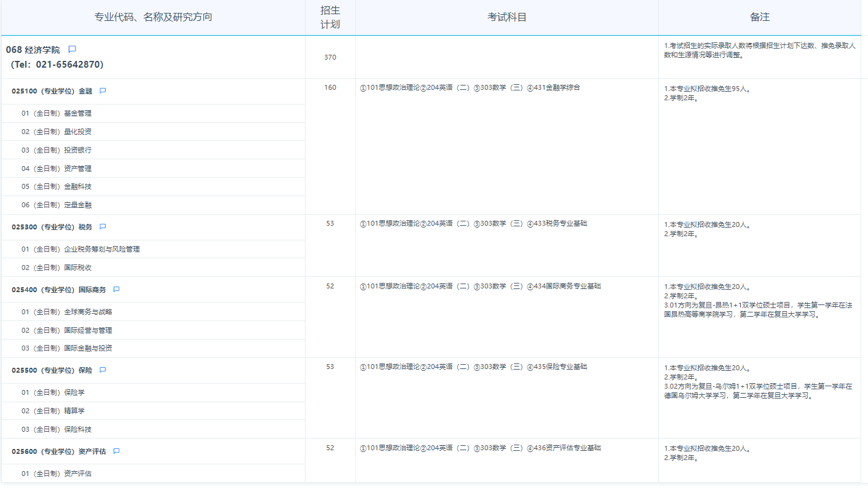Select the 05 金融科技 direction row
The height and width of the screenshot is (492, 868).
tap(57, 186)
